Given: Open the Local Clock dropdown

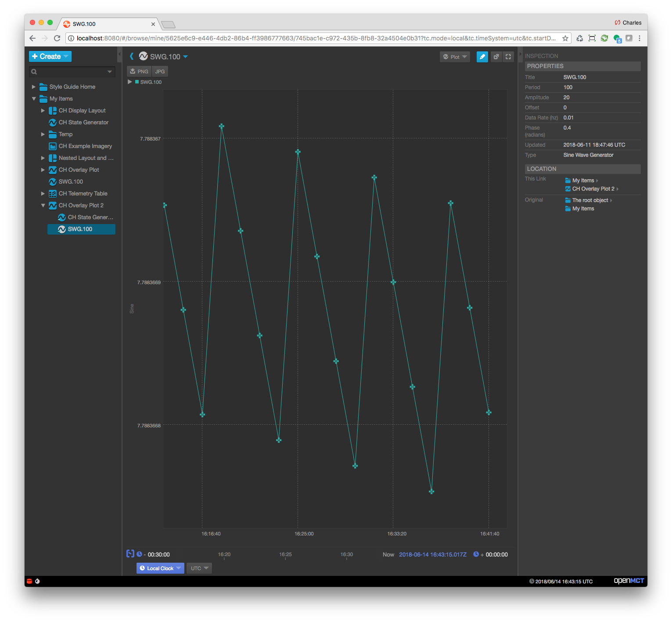Looking at the screenshot, I should (x=160, y=568).
